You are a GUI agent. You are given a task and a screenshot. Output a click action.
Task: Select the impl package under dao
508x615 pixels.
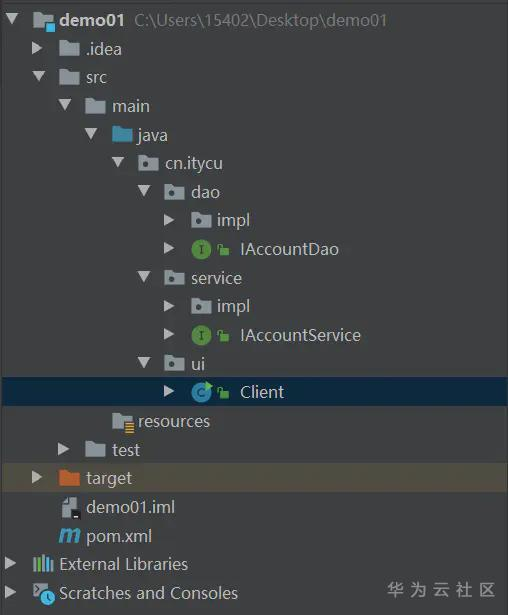click(233, 220)
